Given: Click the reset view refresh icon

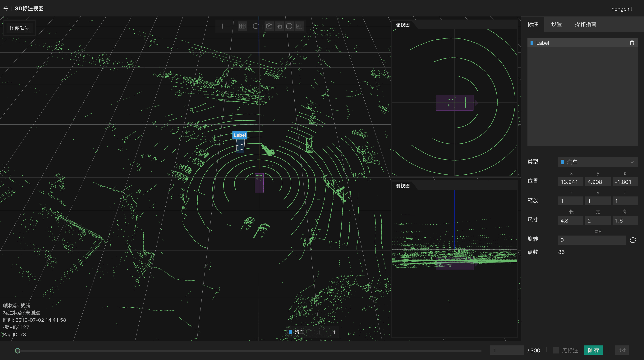Looking at the screenshot, I should point(256,26).
